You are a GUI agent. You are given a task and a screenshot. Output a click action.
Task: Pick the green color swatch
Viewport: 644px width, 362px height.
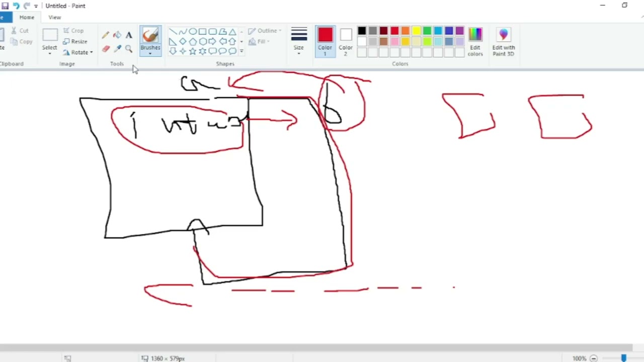[427, 31]
